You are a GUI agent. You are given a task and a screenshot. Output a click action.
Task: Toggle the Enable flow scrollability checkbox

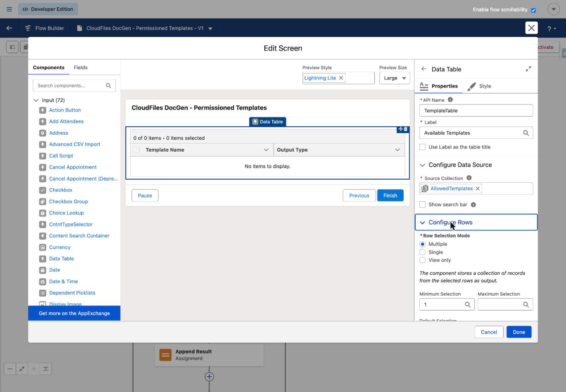point(533,10)
